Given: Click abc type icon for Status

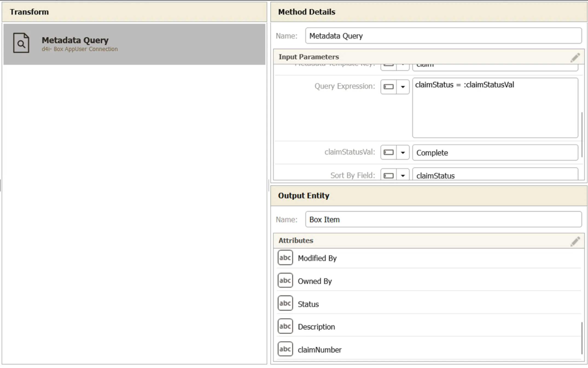Looking at the screenshot, I should [285, 303].
